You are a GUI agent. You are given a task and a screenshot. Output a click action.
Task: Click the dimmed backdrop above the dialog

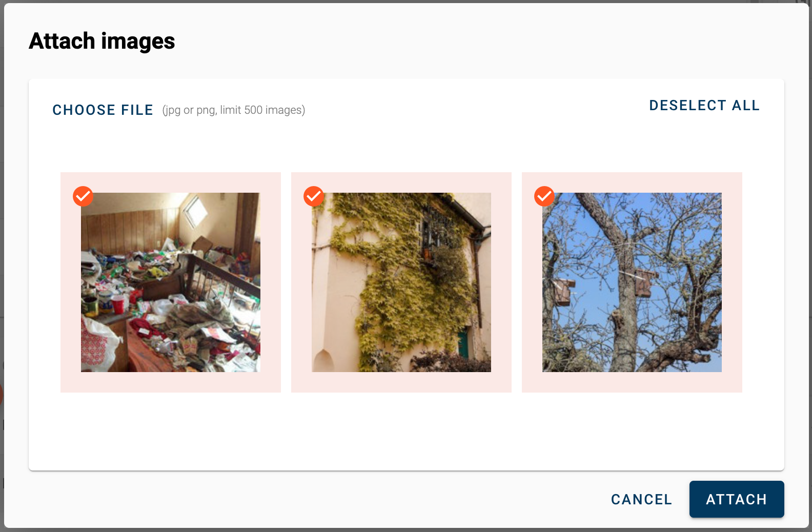(406, 2)
